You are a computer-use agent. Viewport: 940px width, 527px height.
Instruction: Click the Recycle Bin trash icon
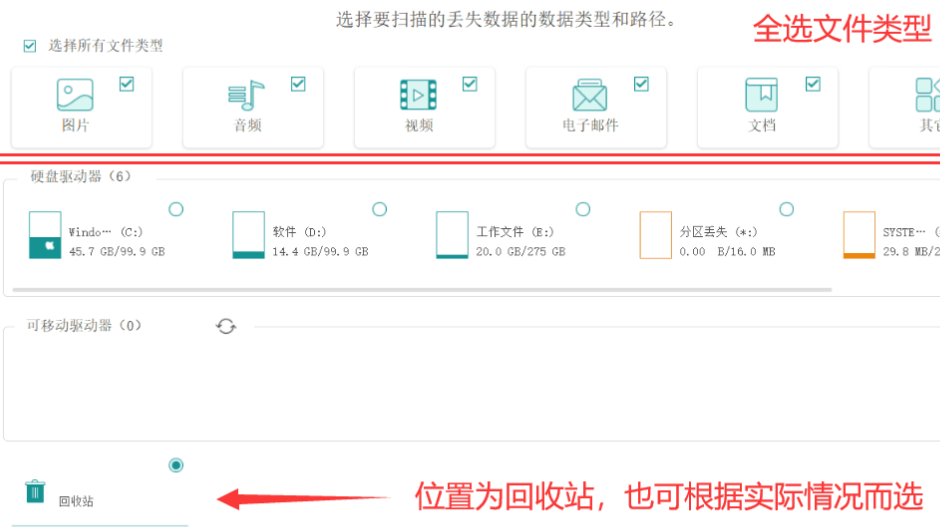(x=35, y=492)
